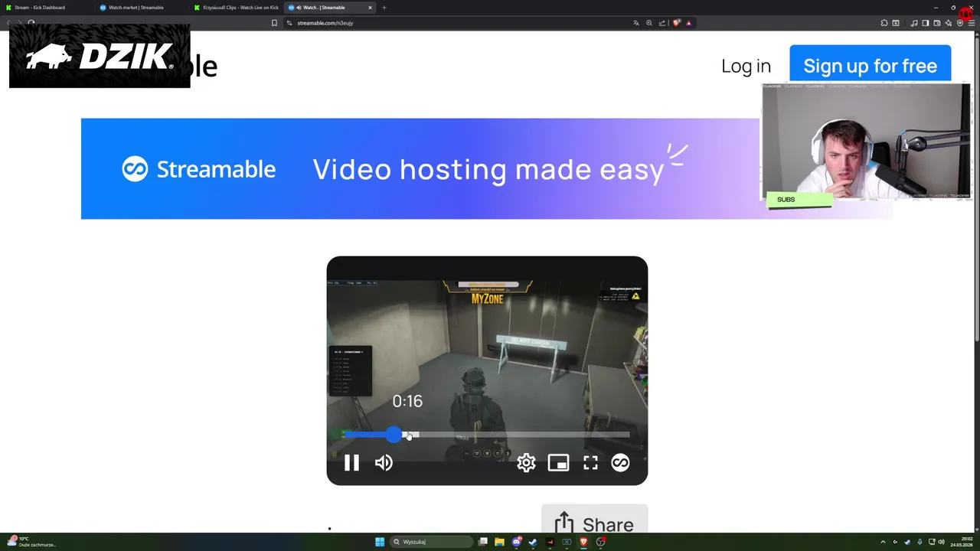Click the translate page icon
Screen dimensions: 980x551
coord(635,23)
